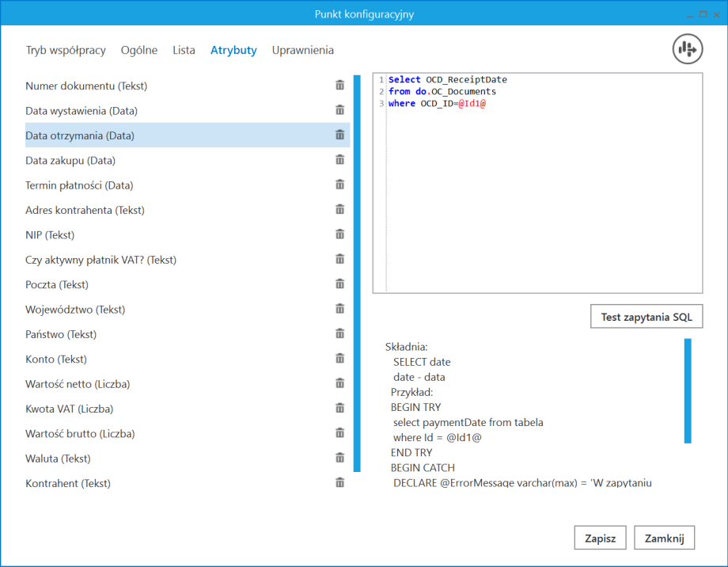
Task: Click the attribute list blue scrollbar
Action: [357, 269]
